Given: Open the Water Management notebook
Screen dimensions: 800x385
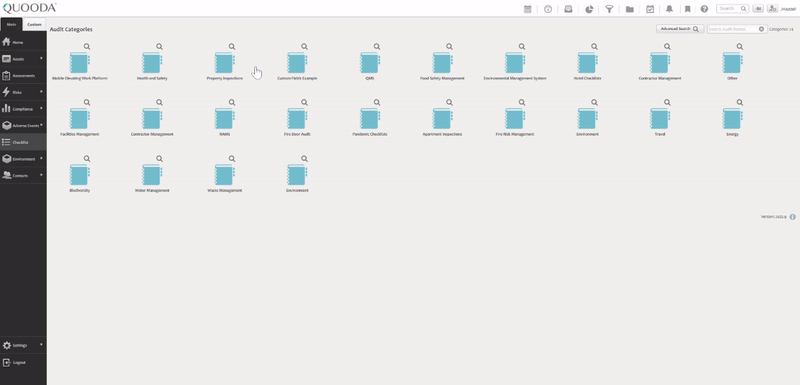Looking at the screenshot, I should click(152, 175).
